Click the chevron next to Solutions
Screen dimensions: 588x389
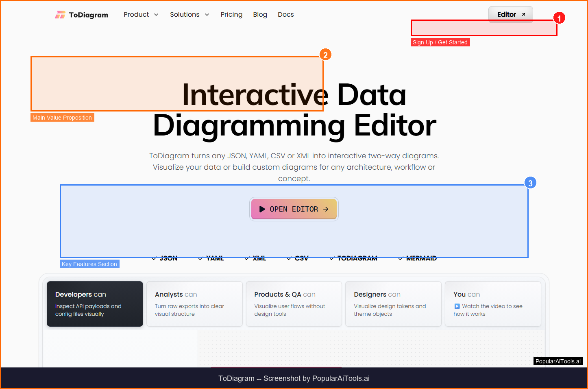pos(207,15)
